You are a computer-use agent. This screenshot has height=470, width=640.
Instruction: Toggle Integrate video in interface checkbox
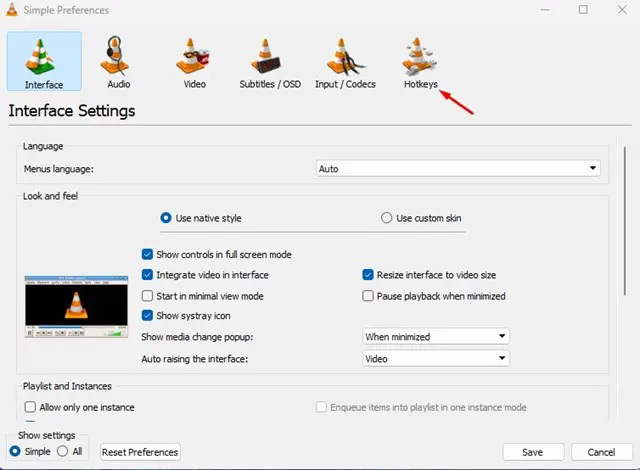(147, 275)
